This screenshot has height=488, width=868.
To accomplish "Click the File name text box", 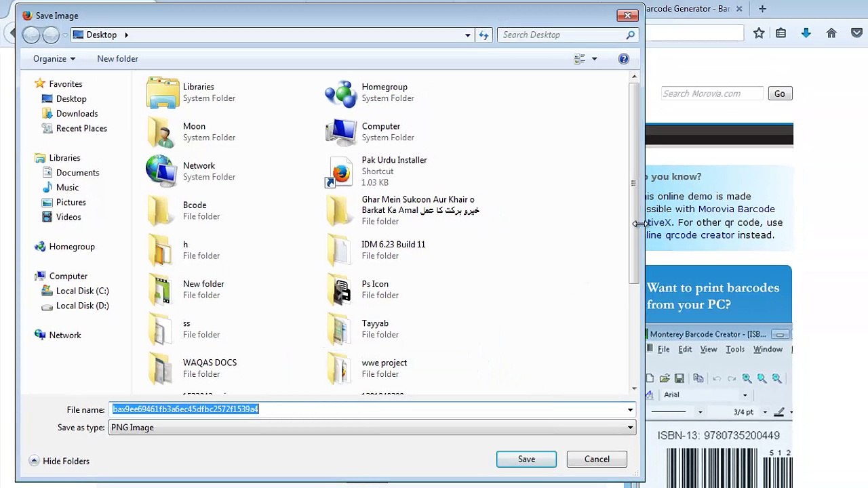I will tap(368, 409).
